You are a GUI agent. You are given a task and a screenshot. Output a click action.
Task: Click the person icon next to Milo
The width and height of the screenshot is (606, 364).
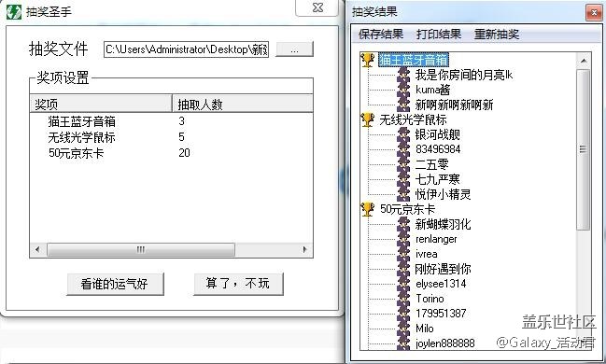click(x=403, y=329)
